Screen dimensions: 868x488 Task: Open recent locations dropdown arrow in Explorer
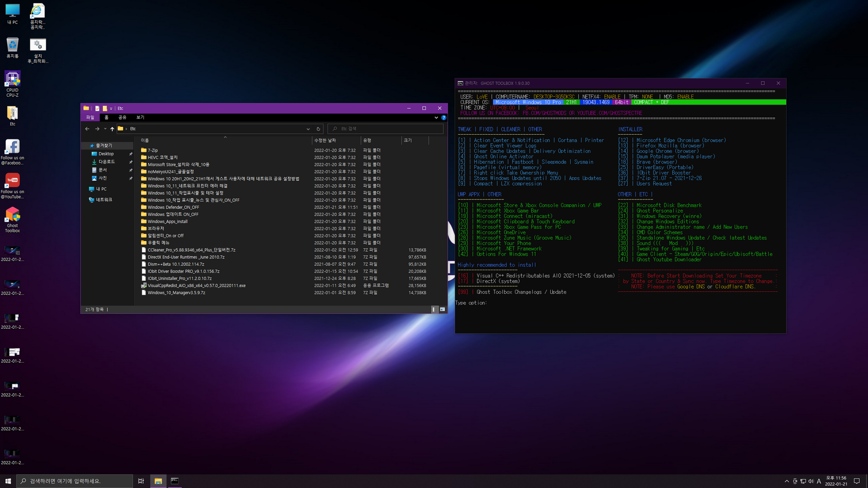pyautogui.click(x=105, y=129)
